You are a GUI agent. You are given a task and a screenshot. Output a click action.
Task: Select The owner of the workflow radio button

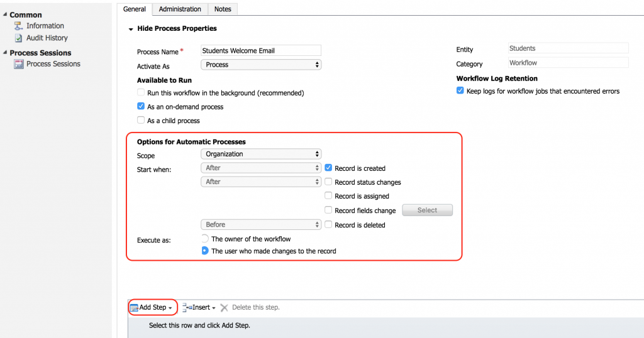[205, 239]
